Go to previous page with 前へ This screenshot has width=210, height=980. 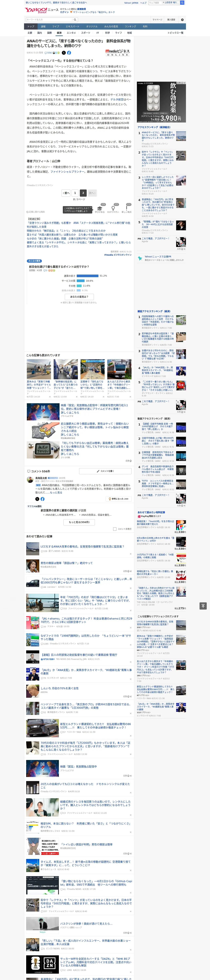(66, 193)
